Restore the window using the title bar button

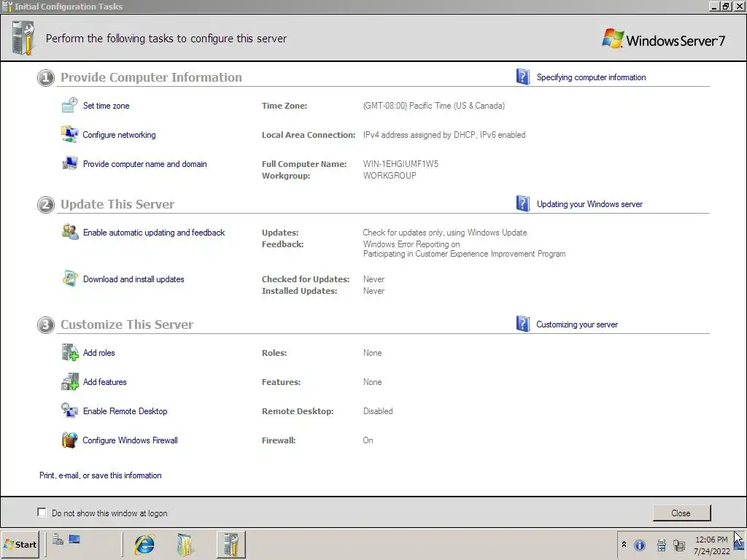[x=726, y=6]
